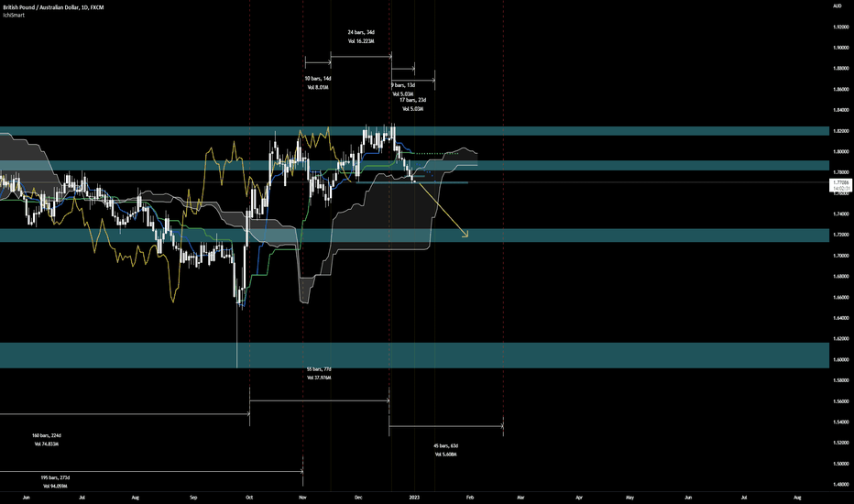Select the '195 bars, 273d' date range label
The height and width of the screenshot is (504, 854).
click(55, 477)
